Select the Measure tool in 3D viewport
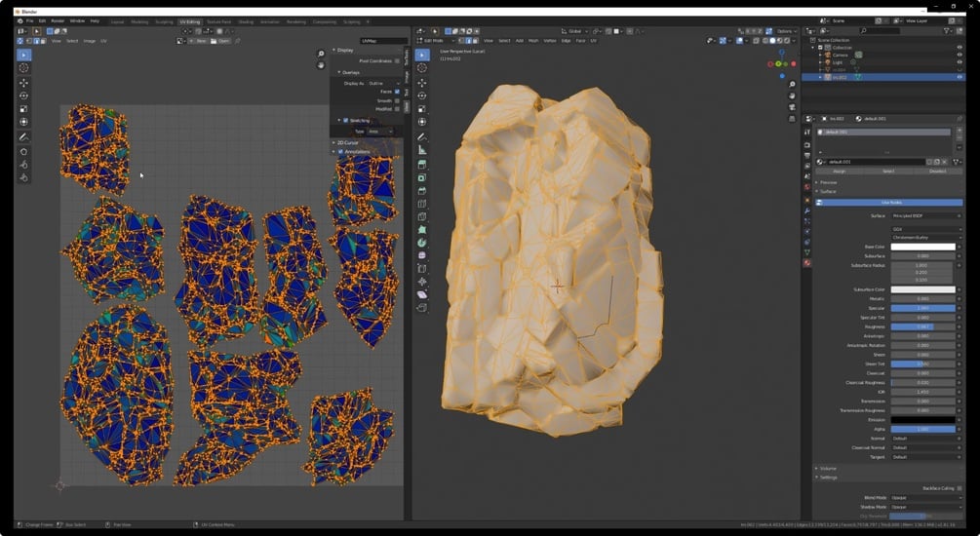The height and width of the screenshot is (536, 980). point(422,150)
